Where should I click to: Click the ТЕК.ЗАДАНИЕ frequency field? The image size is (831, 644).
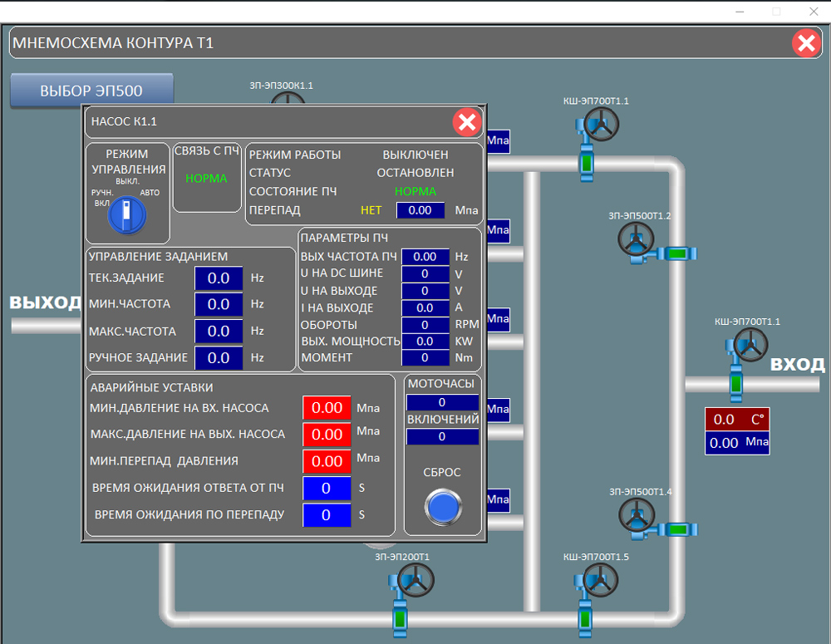tap(219, 278)
